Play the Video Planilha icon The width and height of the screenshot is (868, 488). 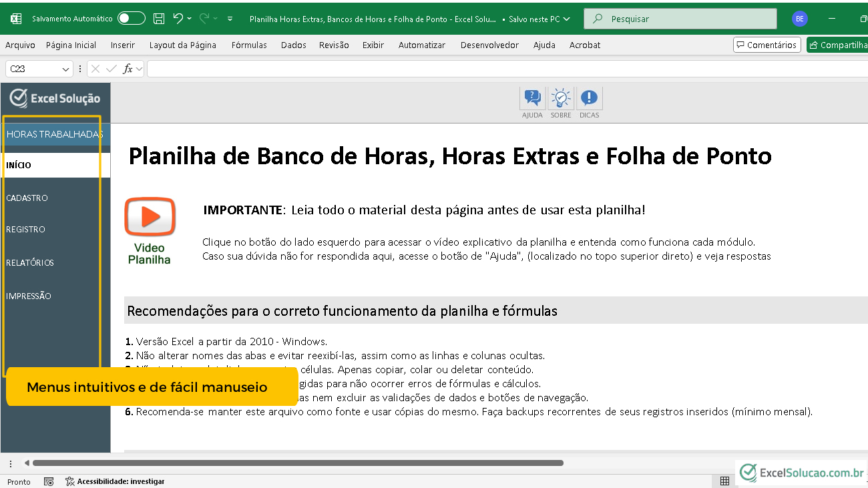(x=150, y=218)
